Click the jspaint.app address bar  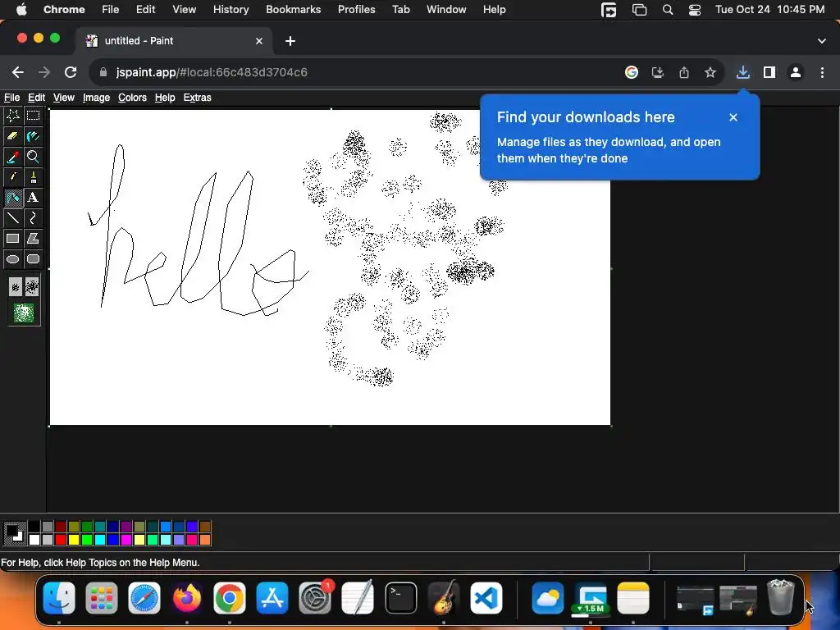point(354,72)
